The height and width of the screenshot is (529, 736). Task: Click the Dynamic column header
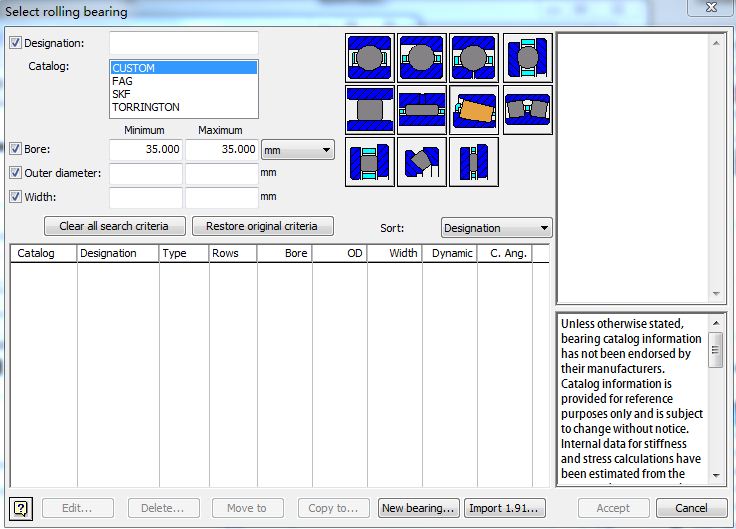tap(450, 253)
